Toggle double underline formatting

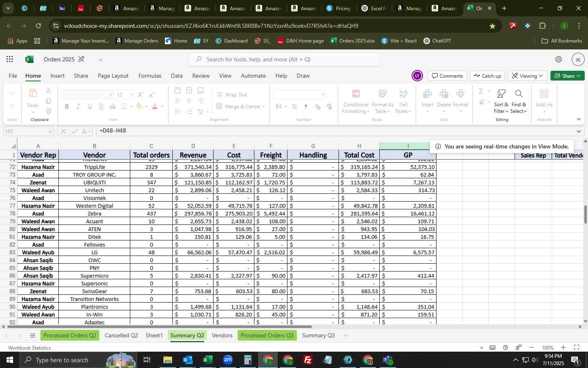101,106
